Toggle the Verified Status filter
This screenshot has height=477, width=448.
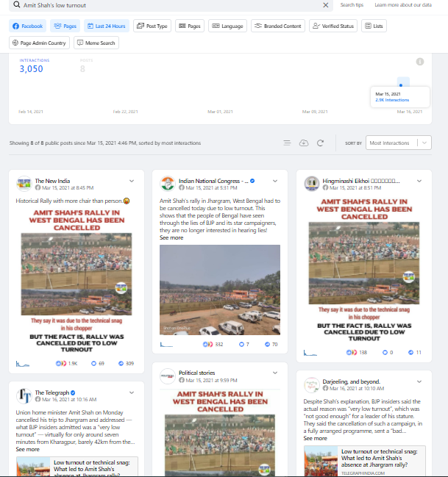(x=333, y=26)
